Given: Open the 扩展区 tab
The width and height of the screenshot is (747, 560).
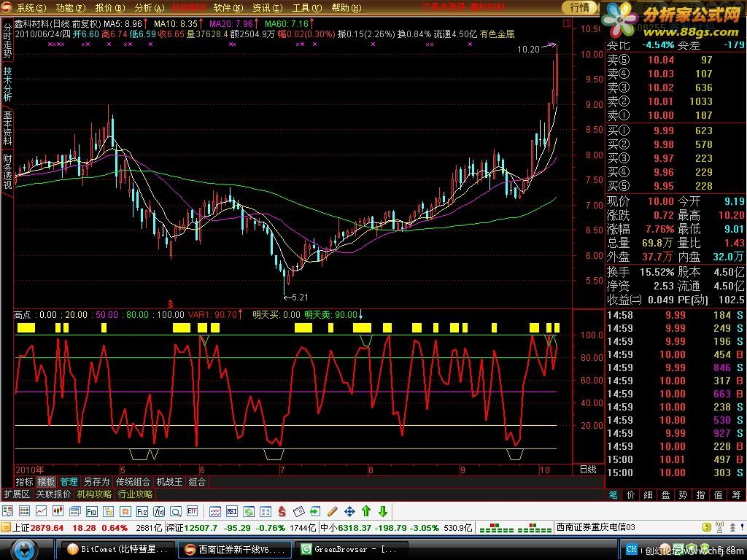Looking at the screenshot, I should [17, 494].
